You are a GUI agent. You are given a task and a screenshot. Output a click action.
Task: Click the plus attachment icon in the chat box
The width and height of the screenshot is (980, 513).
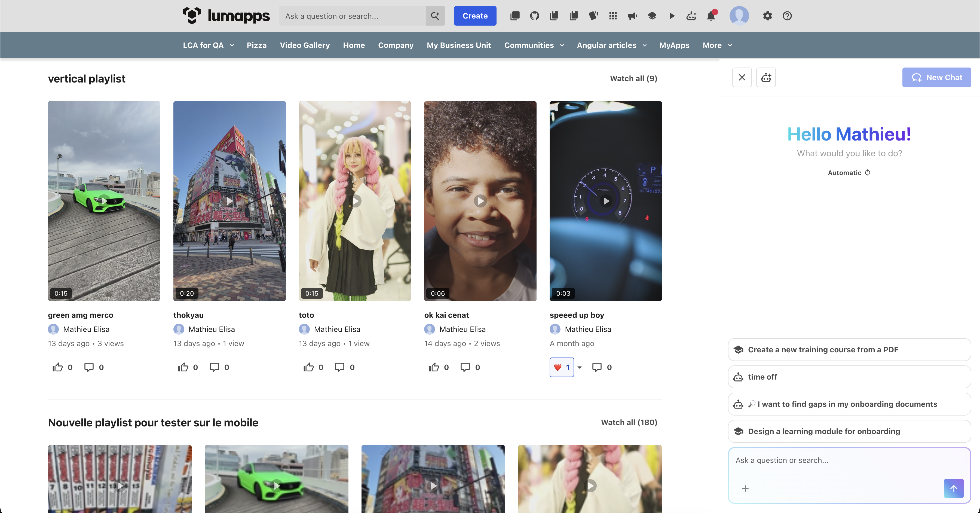pyautogui.click(x=745, y=488)
